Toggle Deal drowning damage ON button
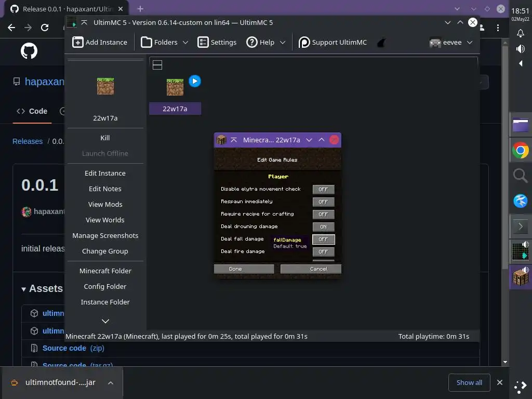Viewport: 532px width, 399px height. pyautogui.click(x=323, y=227)
